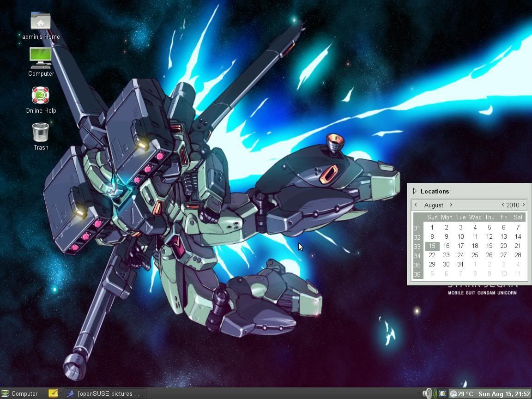The image size is (532, 399).
Task: Pick day 30 in the calendar
Action: click(x=446, y=264)
